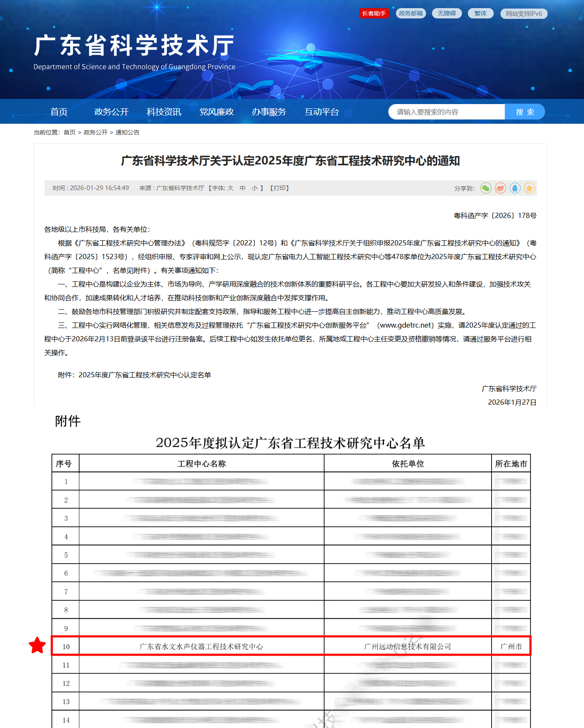Open 互动平台 from the navigation bar
584x728 pixels.
(322, 112)
